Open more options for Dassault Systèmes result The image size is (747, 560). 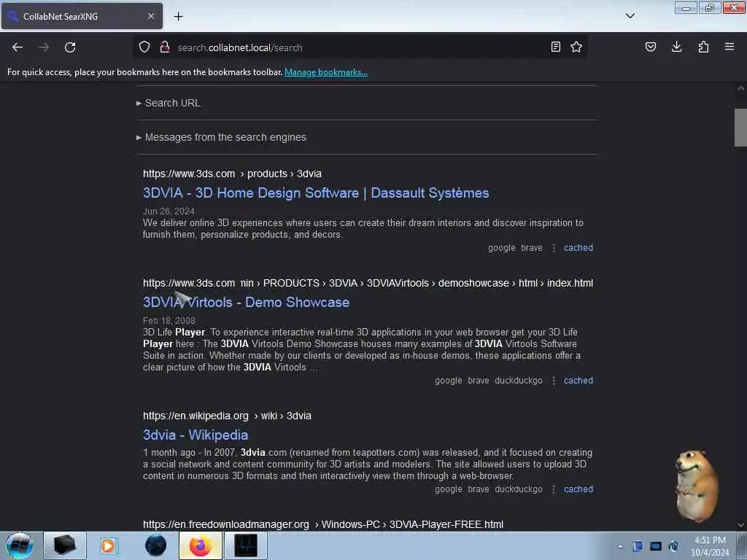(554, 248)
